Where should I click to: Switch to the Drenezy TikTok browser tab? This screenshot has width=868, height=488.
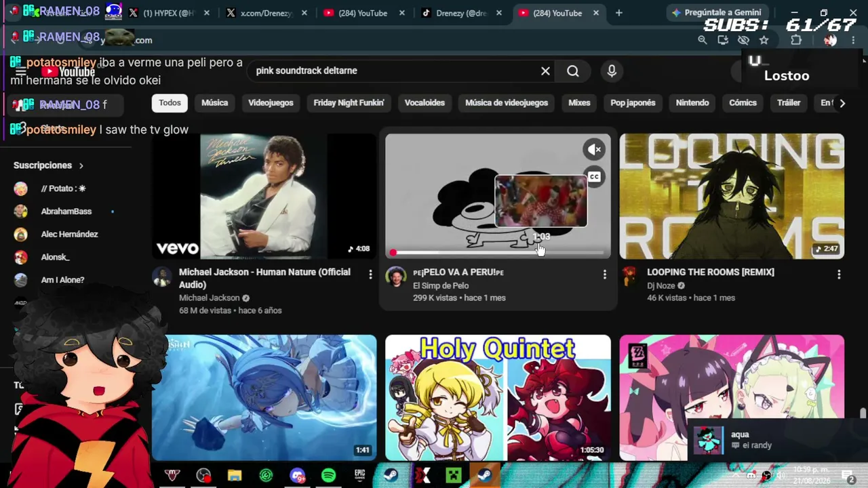462,13
